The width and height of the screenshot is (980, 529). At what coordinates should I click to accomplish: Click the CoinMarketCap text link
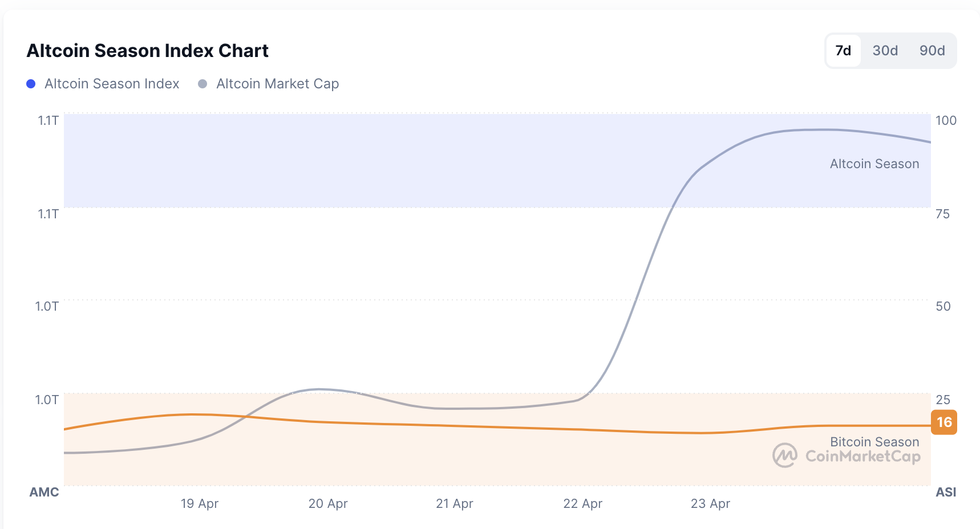point(863,455)
